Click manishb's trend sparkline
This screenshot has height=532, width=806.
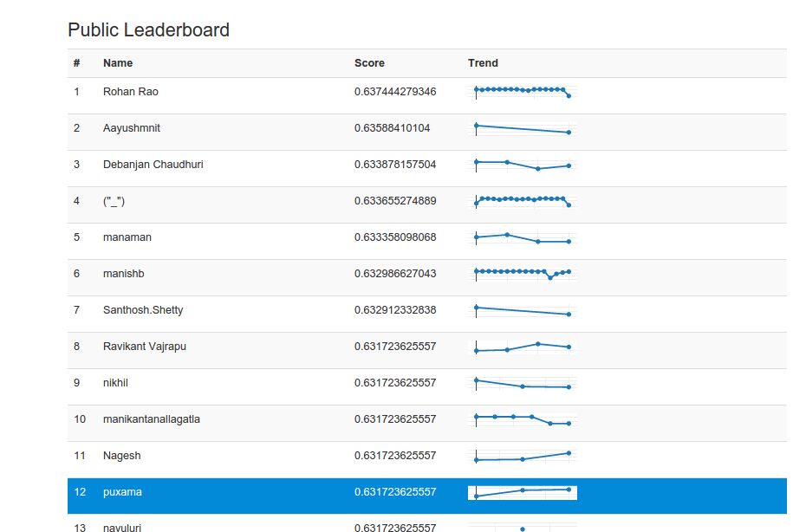tap(523, 274)
